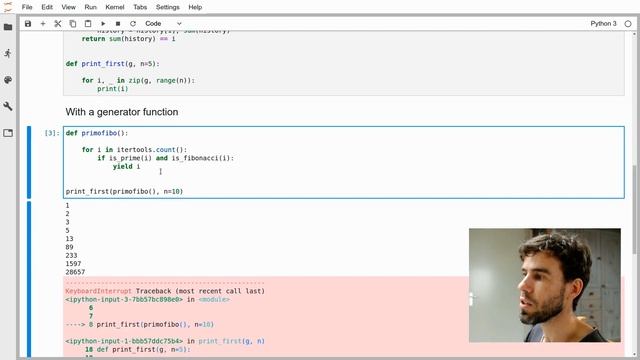Click the 'return sum(history) == i' line
The height and width of the screenshot is (360, 640).
point(129,39)
